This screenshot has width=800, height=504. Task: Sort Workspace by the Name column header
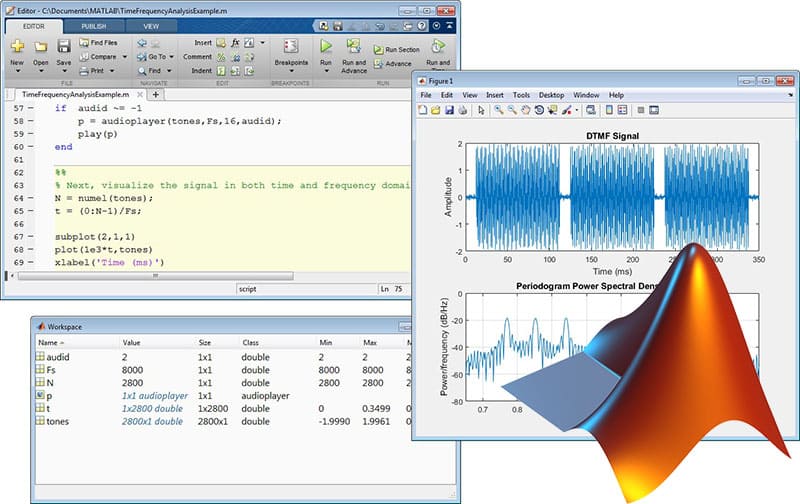(x=51, y=343)
